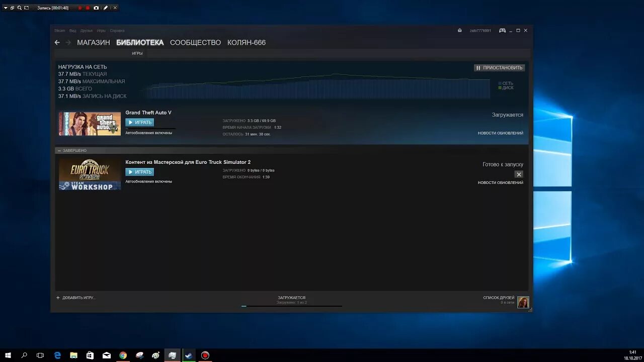Click the Euro Truck Simulator 2 Workshop thumbnail
This screenshot has width=644, height=362.
coord(90,174)
